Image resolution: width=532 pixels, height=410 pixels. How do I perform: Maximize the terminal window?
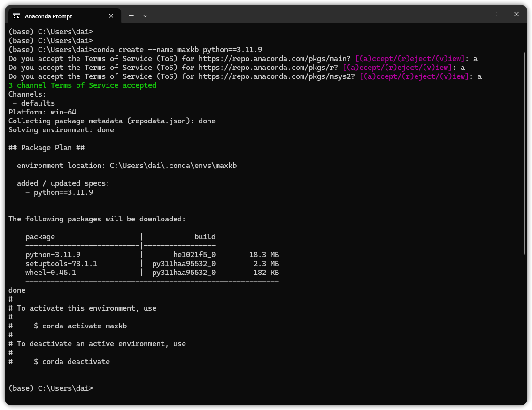[494, 14]
